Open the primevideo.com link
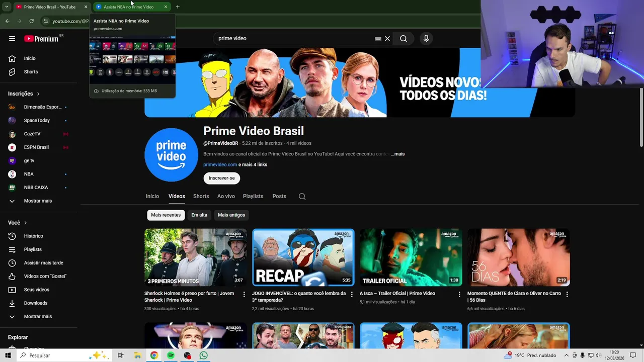Viewport: 644px width, 362px height. click(220, 165)
